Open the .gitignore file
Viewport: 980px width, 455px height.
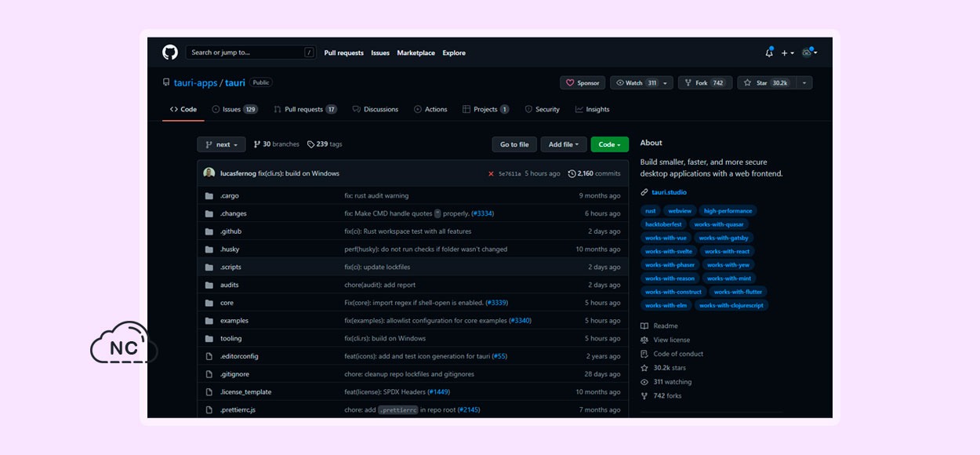(x=234, y=374)
